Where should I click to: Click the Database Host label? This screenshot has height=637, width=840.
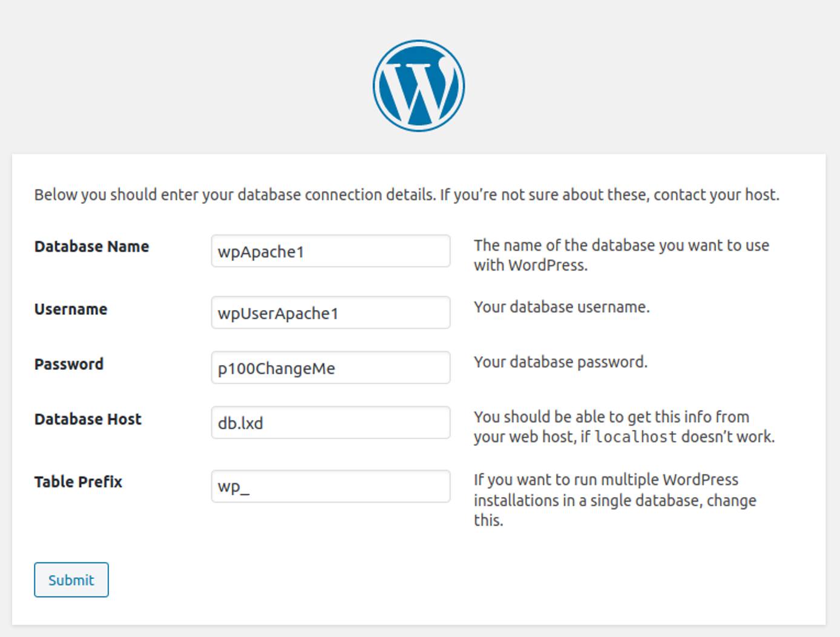point(88,419)
